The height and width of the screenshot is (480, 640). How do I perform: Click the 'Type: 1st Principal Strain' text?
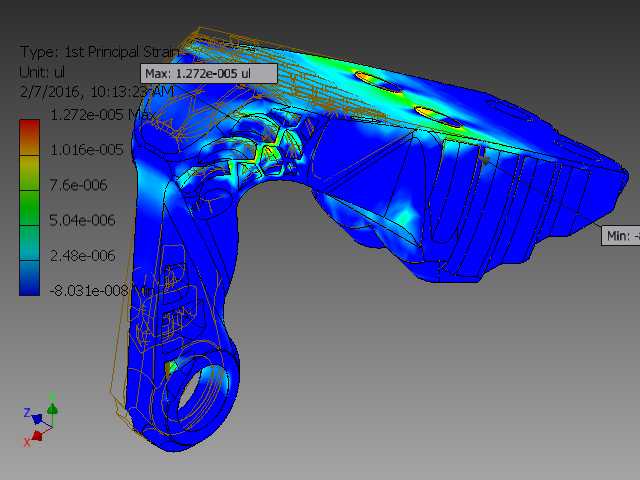pos(100,52)
